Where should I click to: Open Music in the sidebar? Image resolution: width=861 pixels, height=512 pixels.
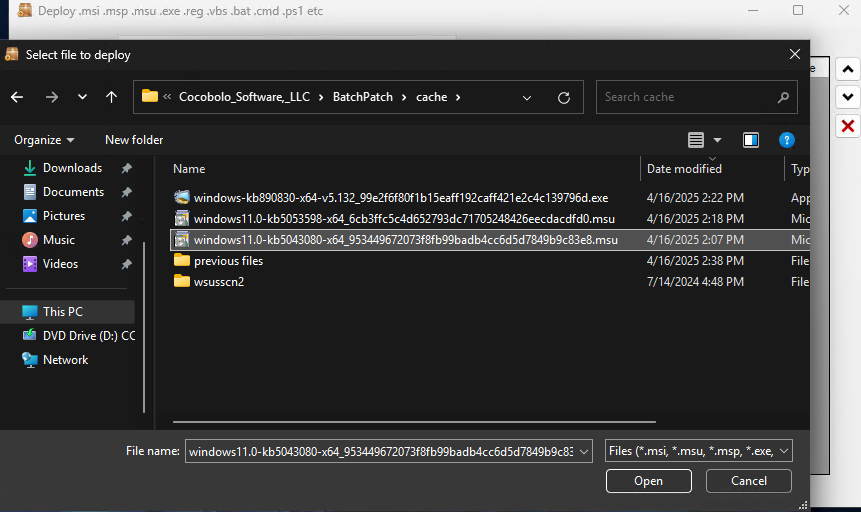58,240
